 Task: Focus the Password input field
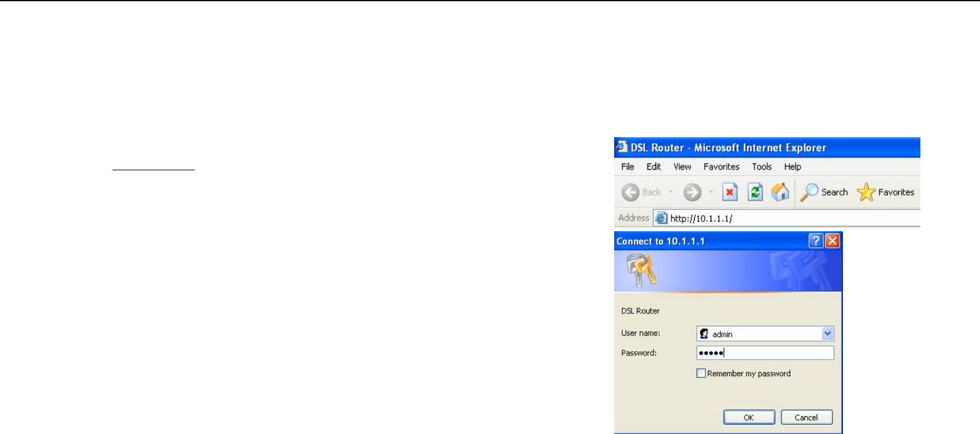(x=765, y=353)
